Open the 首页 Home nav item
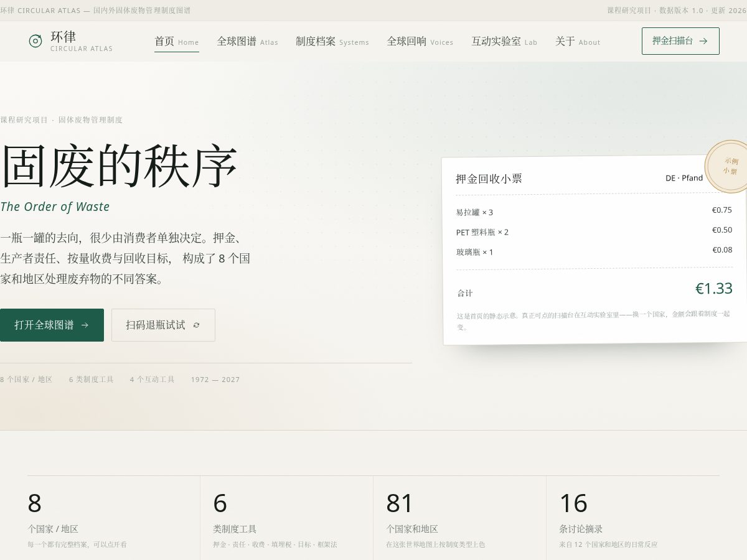The width and height of the screenshot is (747, 560). (x=177, y=41)
